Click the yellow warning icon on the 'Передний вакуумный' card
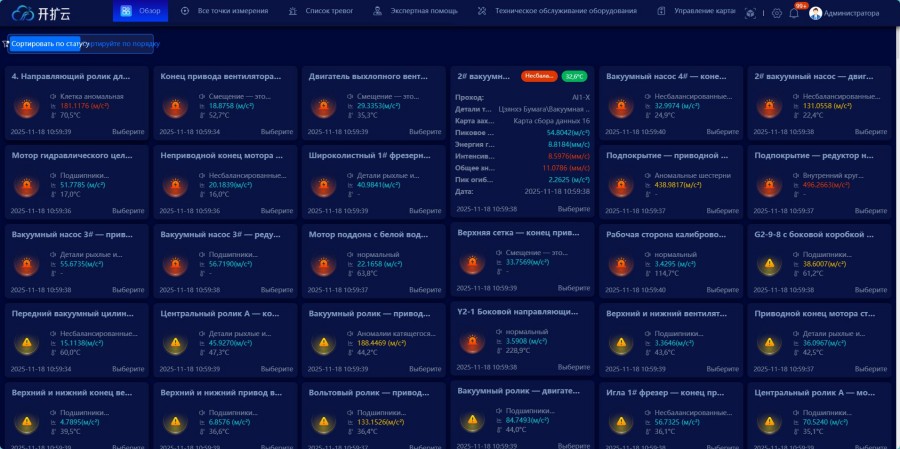Image resolution: width=900 pixels, height=449 pixels. click(x=25, y=344)
